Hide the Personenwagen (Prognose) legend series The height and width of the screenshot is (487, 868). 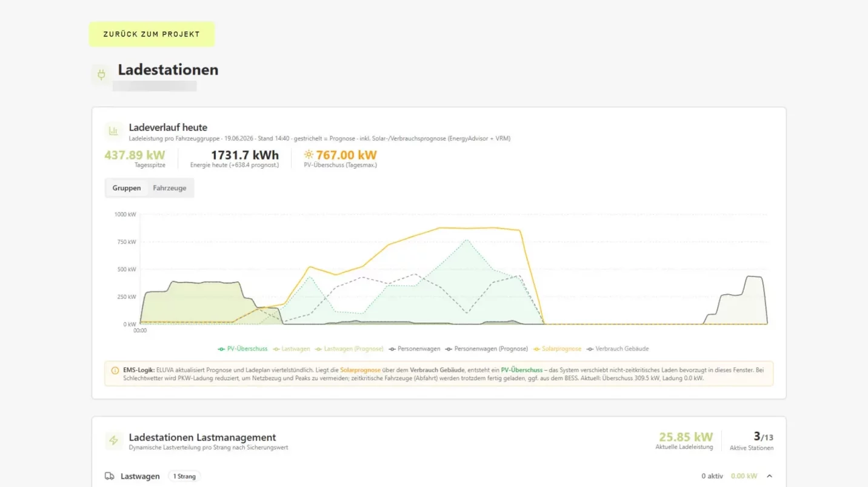(x=487, y=349)
